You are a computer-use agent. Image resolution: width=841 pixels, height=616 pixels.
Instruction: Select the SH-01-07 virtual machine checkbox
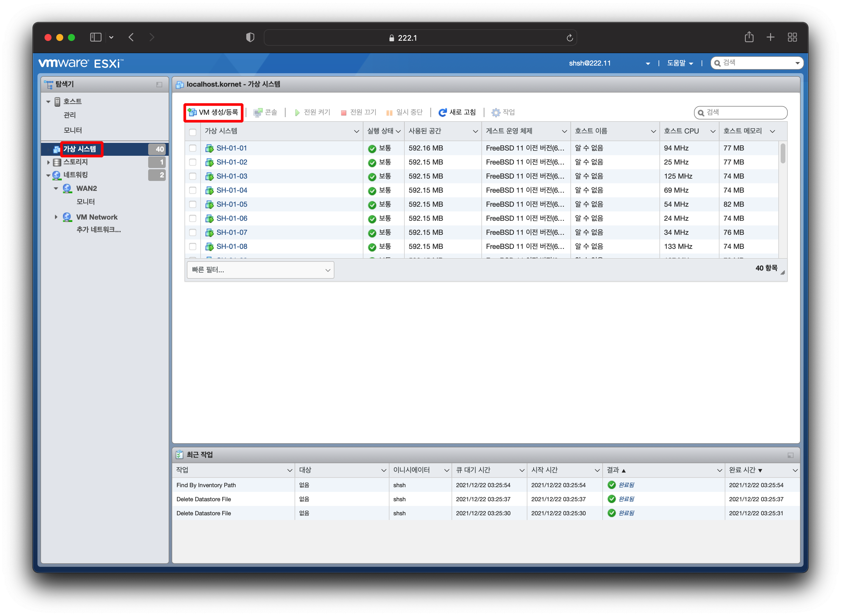click(x=192, y=233)
